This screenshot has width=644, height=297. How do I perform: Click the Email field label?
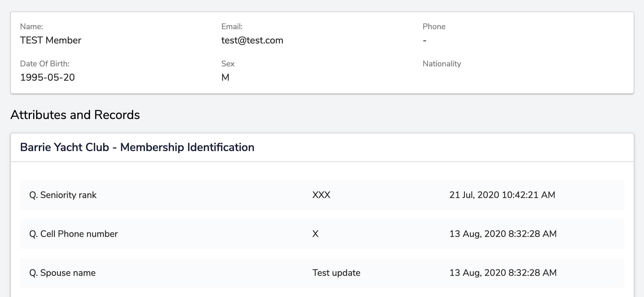pos(232,27)
